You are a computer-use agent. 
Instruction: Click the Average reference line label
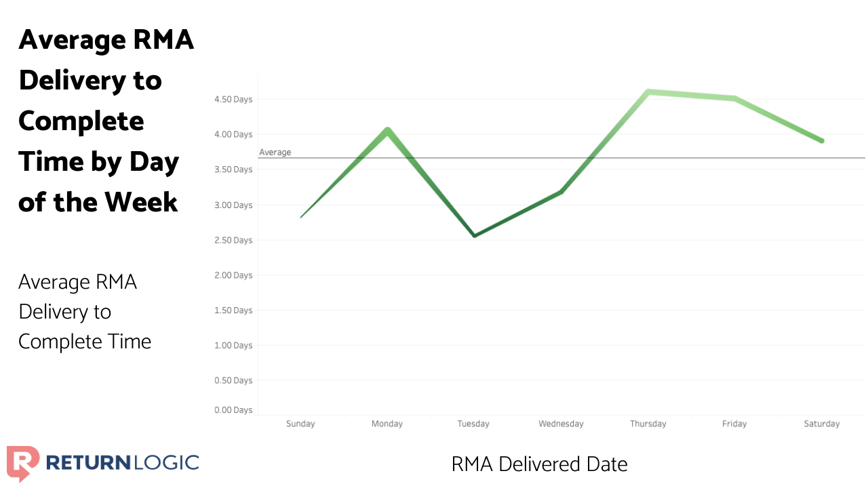tap(275, 152)
